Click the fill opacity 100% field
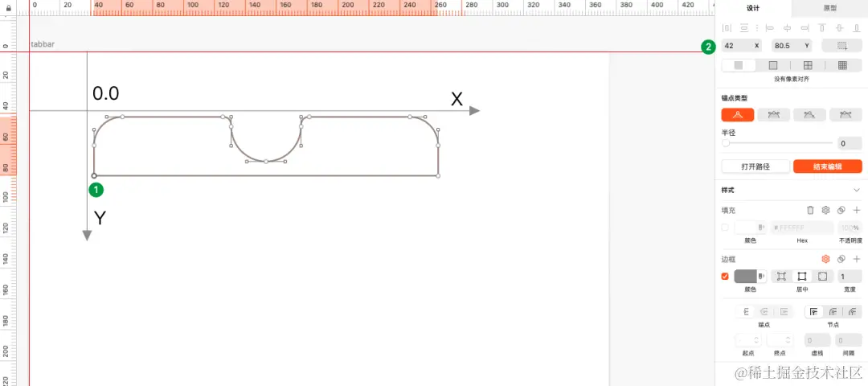Image resolution: width=868 pixels, height=386 pixels. (x=850, y=228)
